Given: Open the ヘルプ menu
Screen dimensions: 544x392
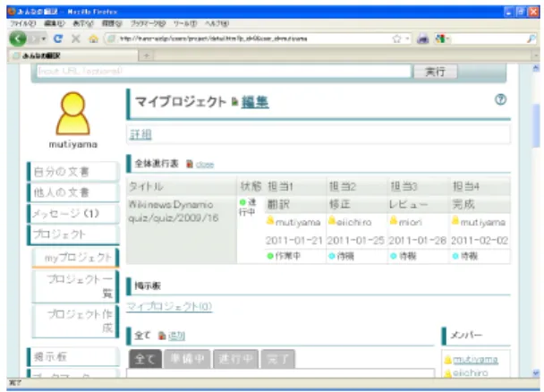Looking at the screenshot, I should (217, 23).
